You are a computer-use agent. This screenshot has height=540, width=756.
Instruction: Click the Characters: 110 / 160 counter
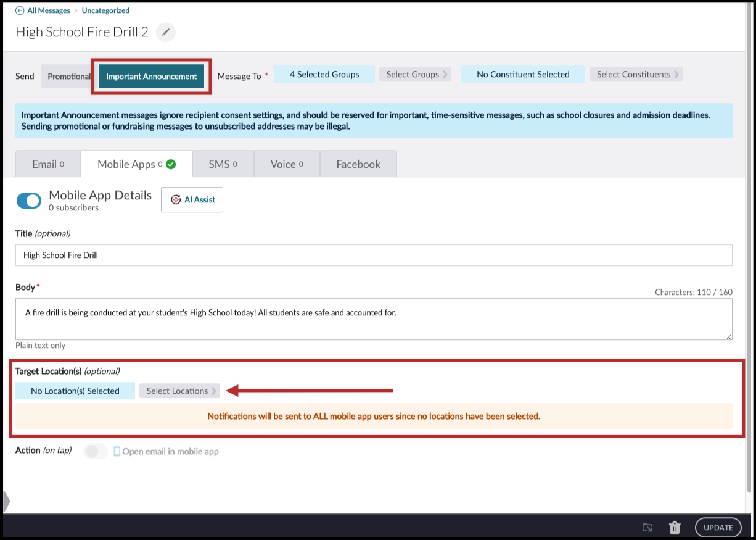694,292
